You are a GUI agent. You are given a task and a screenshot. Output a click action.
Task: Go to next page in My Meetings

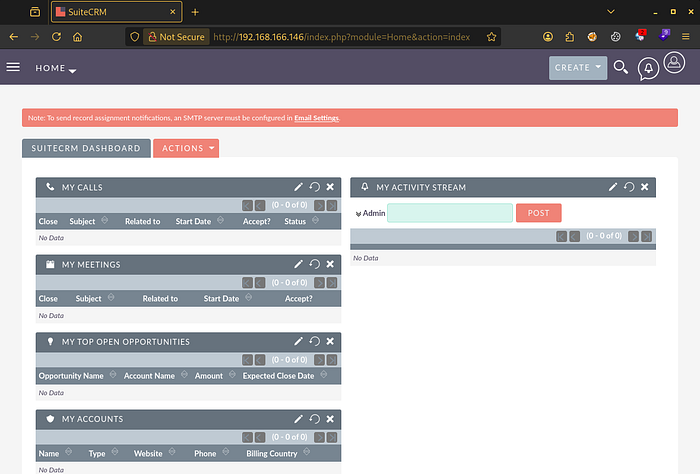coord(319,283)
